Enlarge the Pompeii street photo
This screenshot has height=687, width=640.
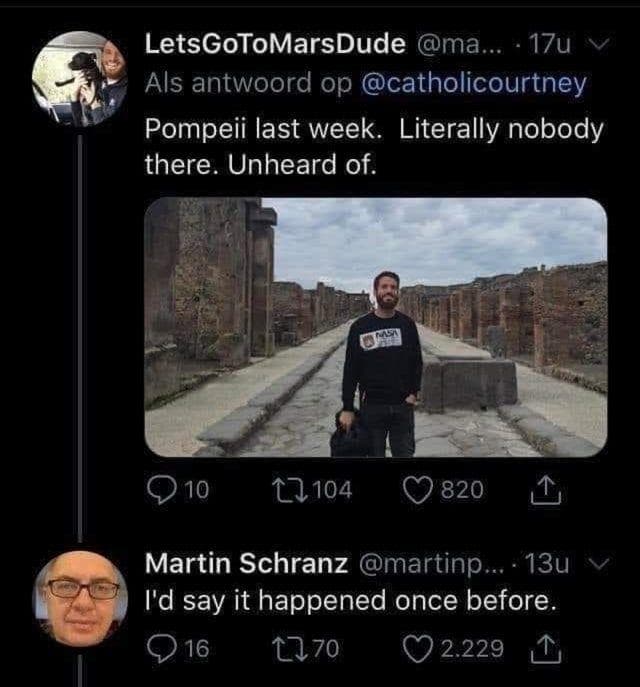(375, 327)
